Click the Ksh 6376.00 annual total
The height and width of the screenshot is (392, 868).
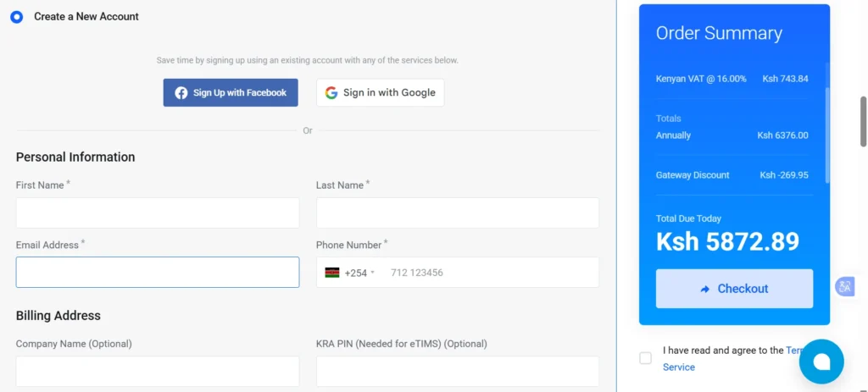coord(782,135)
